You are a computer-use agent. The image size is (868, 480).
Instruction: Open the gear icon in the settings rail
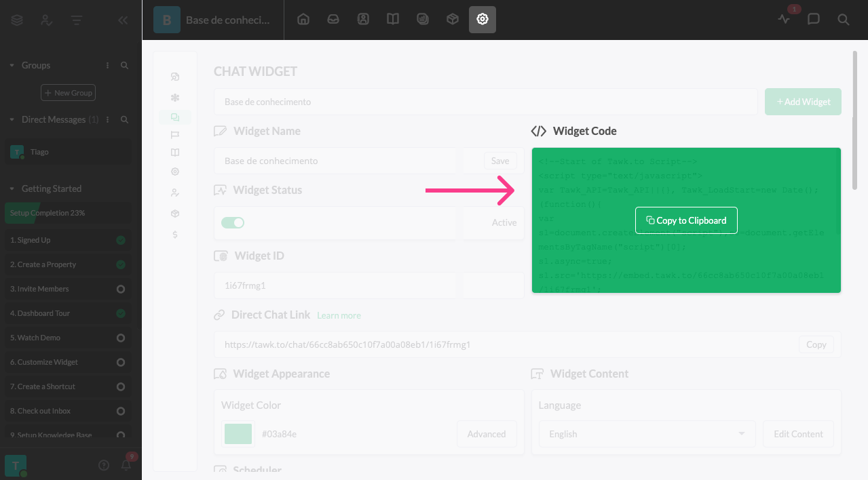pyautogui.click(x=175, y=172)
